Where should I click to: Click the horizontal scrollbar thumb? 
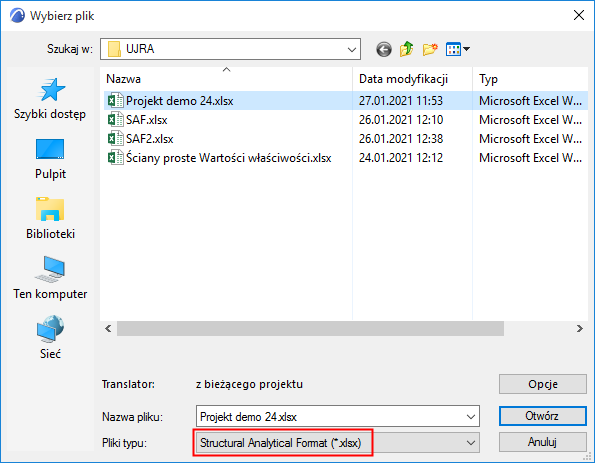pyautogui.click(x=310, y=328)
